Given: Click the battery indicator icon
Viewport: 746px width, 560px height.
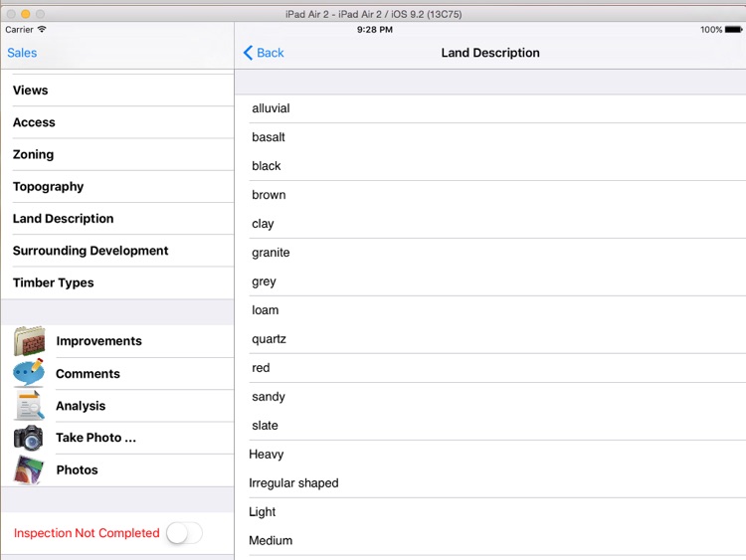Looking at the screenshot, I should pos(734,30).
